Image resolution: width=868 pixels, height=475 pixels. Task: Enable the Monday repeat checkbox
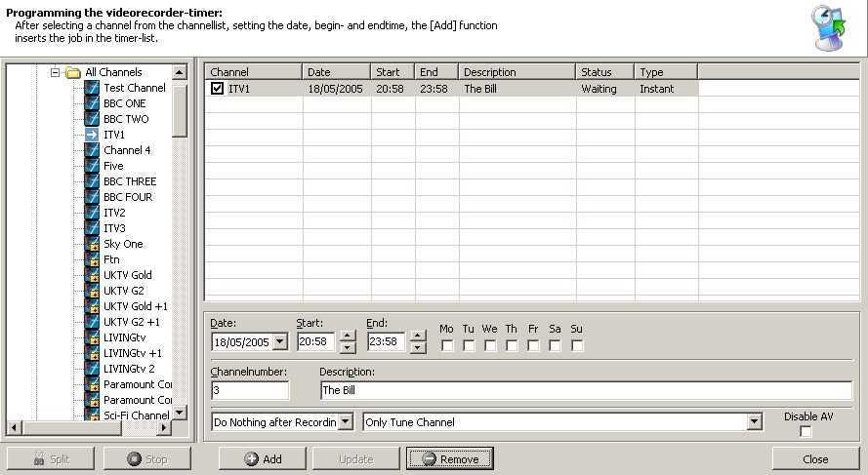447,345
